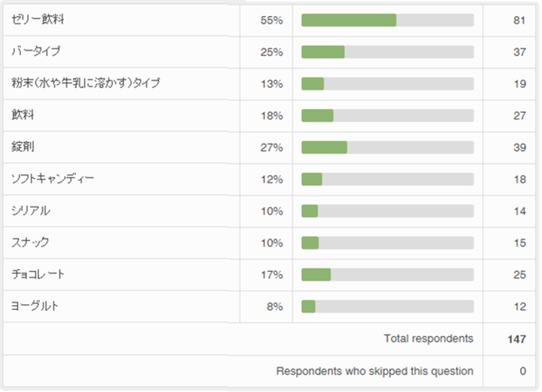This screenshot has height=392, width=542.
Task: Click the Total respondents label
Action: coord(428,339)
